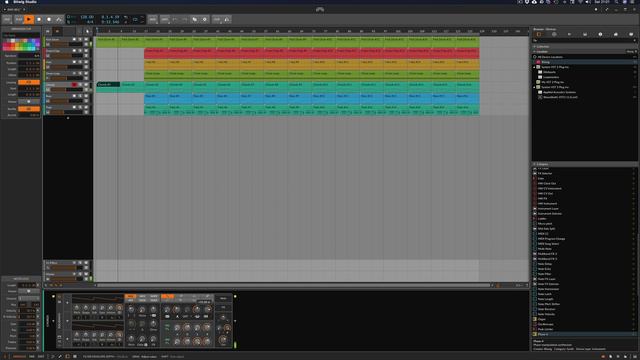
Task: Select All Device Locations in Browser
Action: (x=550, y=57)
